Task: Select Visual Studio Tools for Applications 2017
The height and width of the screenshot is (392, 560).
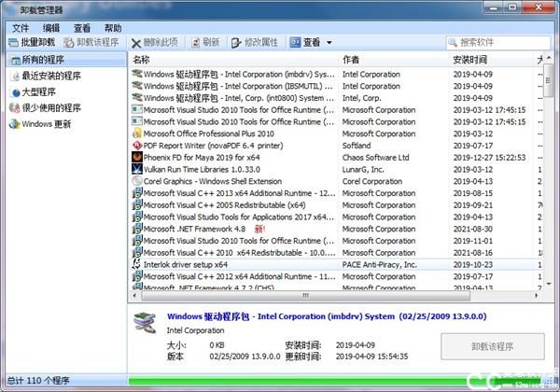Action: (336, 217)
